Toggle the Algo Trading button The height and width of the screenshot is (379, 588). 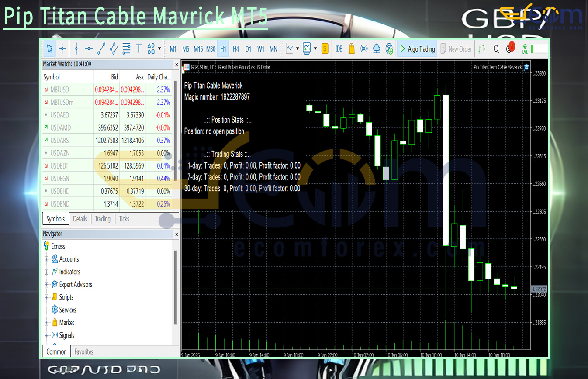[417, 49]
